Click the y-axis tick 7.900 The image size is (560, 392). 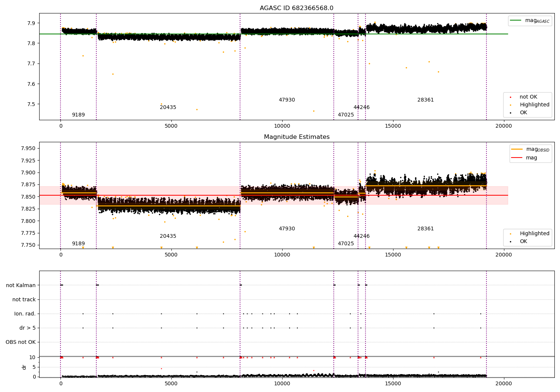tap(28, 173)
